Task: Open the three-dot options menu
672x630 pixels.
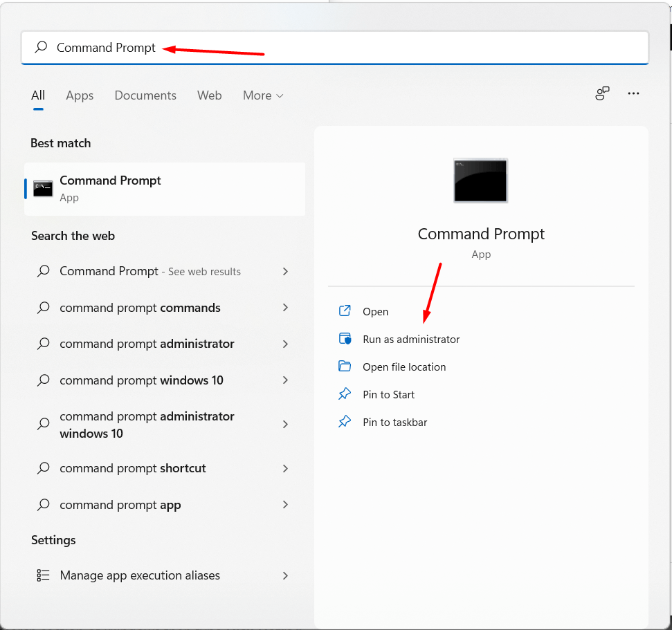Action: coord(633,94)
